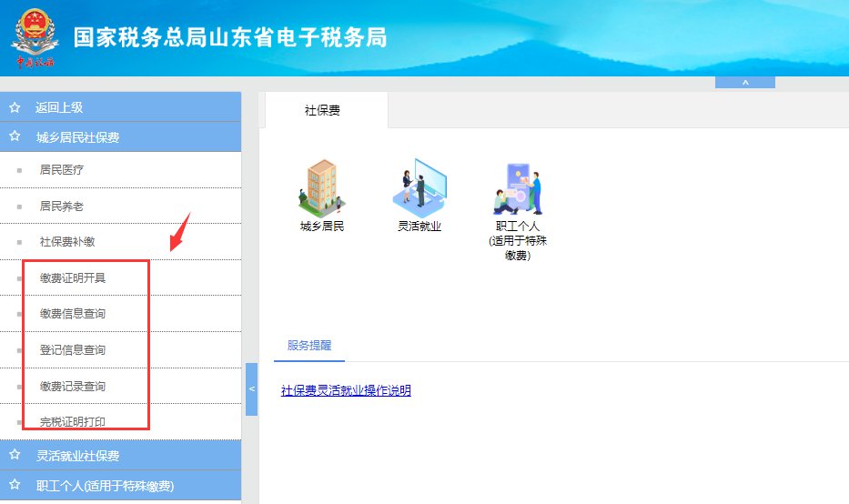Viewport: 849px width, 504px height.
Task: Open 缴费证明开具 menu item
Action: pyautogui.click(x=73, y=277)
